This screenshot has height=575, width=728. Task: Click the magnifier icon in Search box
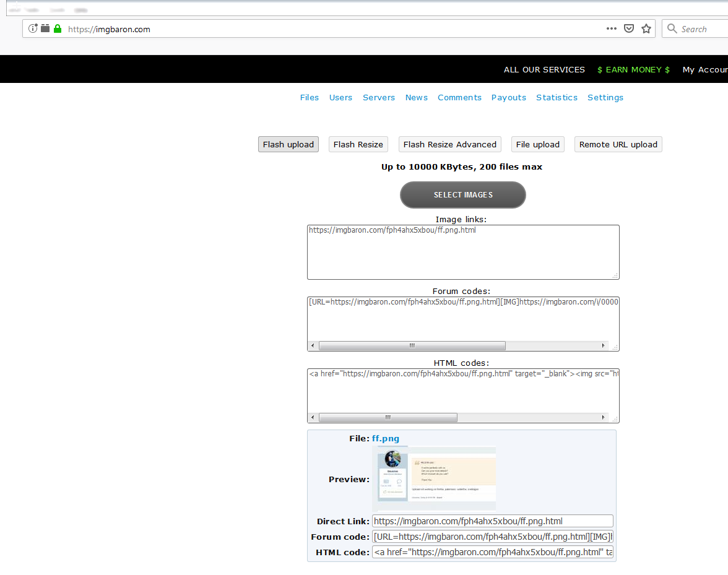pyautogui.click(x=672, y=28)
